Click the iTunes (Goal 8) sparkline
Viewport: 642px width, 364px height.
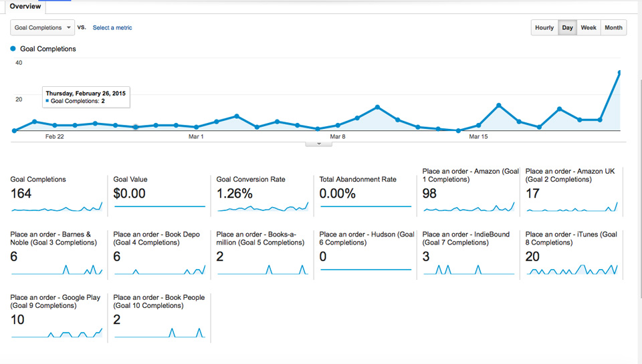[x=572, y=270]
